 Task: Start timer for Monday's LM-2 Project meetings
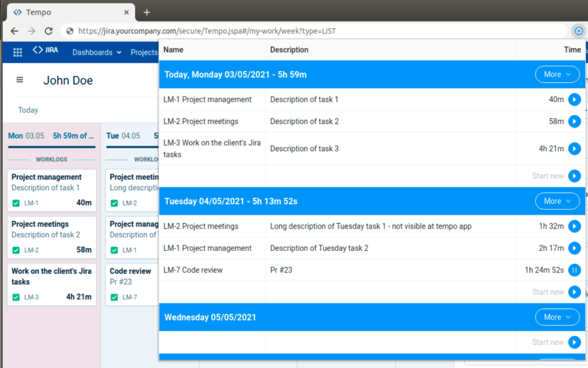pos(574,121)
